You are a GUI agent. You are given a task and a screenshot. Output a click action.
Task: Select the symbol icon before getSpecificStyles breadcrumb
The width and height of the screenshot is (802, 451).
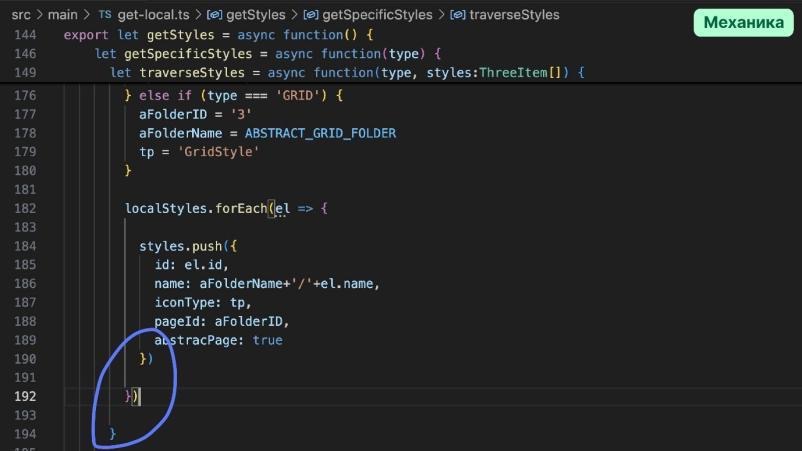click(x=310, y=15)
